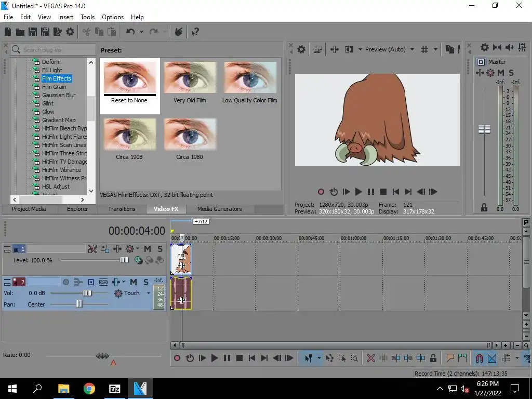532x399 pixels.
Task: Copy snapshot to clipboard in preview
Action: [x=449, y=49]
